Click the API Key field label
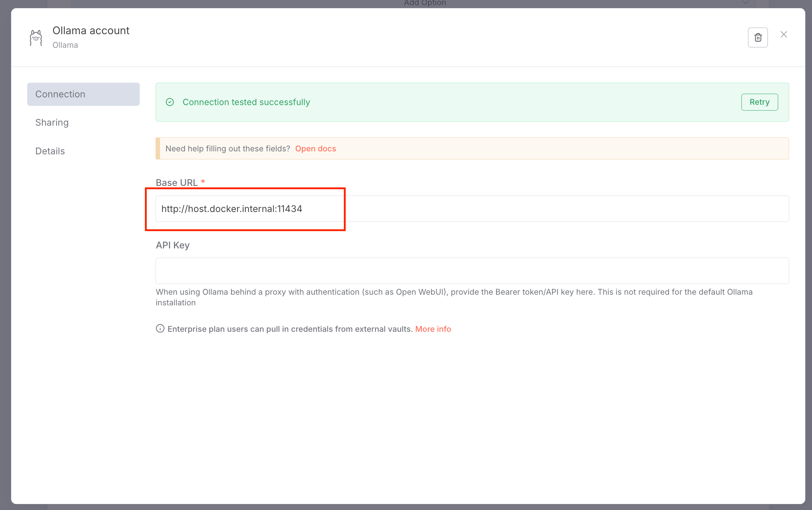 point(172,245)
